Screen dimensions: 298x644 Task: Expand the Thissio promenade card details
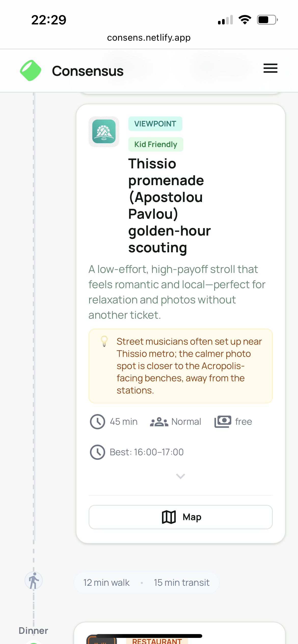pos(181,476)
